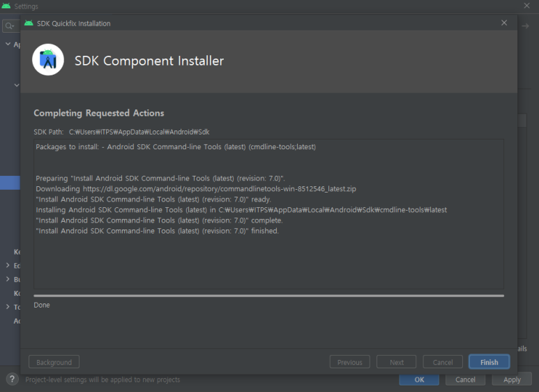The width and height of the screenshot is (539, 392).
Task: Click Apply in the Settings window
Action: pyautogui.click(x=512, y=379)
